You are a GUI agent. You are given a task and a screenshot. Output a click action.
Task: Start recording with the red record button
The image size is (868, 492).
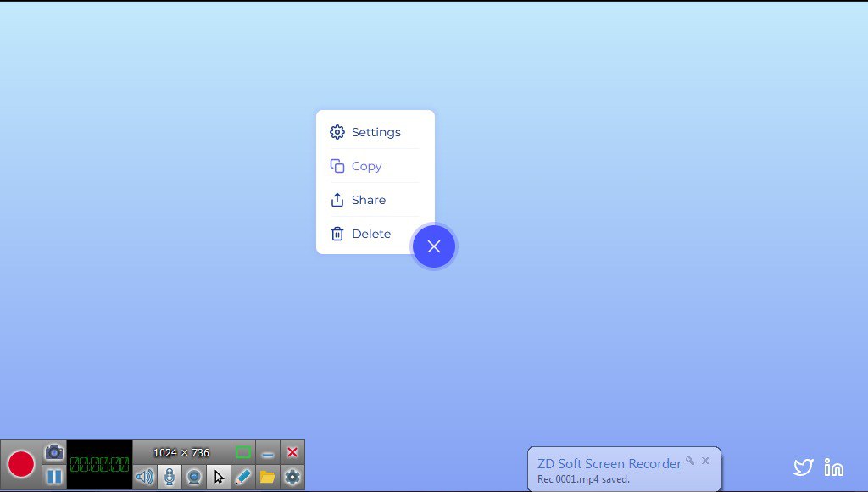click(21, 464)
